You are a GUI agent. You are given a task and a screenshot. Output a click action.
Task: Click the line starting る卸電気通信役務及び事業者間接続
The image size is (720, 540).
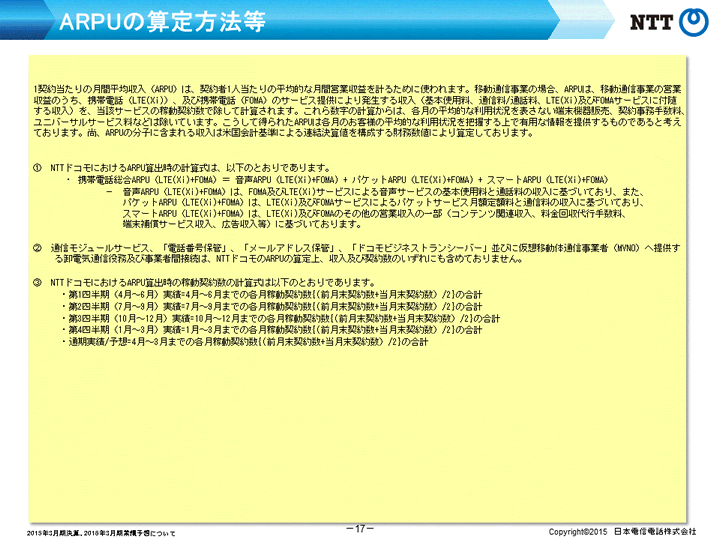289,259
